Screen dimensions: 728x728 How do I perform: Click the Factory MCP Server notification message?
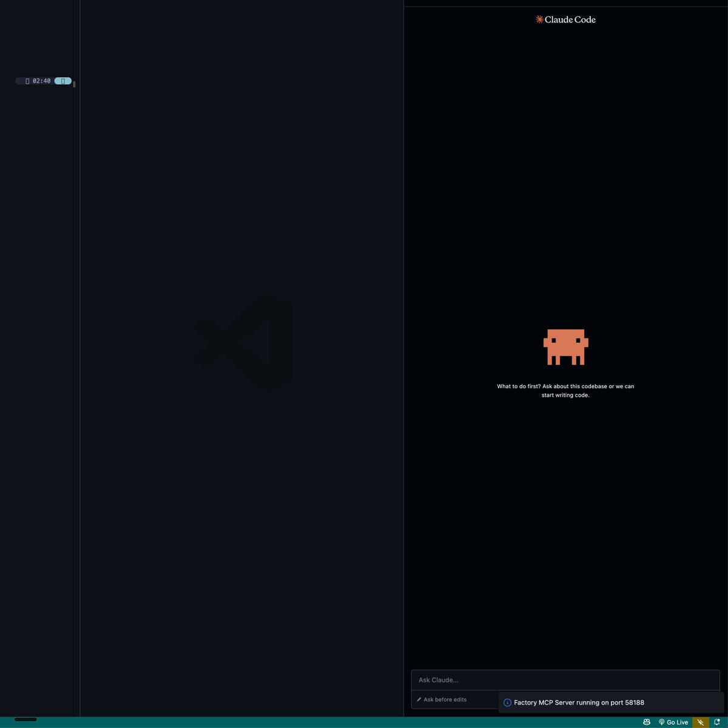[x=579, y=703]
